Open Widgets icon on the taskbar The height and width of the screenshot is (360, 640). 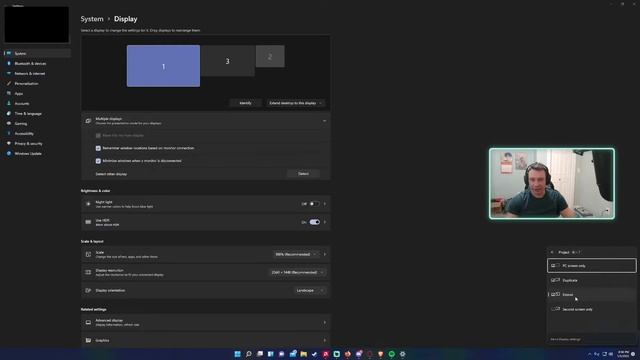click(x=271, y=354)
